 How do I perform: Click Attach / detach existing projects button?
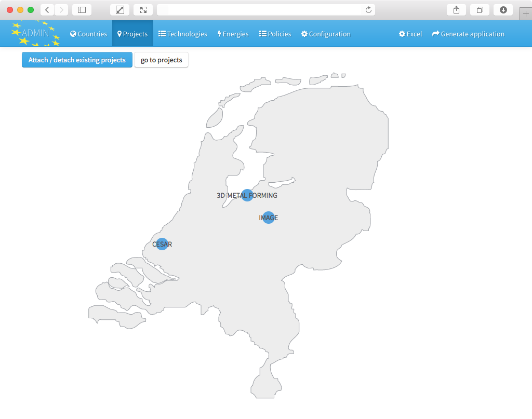coord(77,60)
